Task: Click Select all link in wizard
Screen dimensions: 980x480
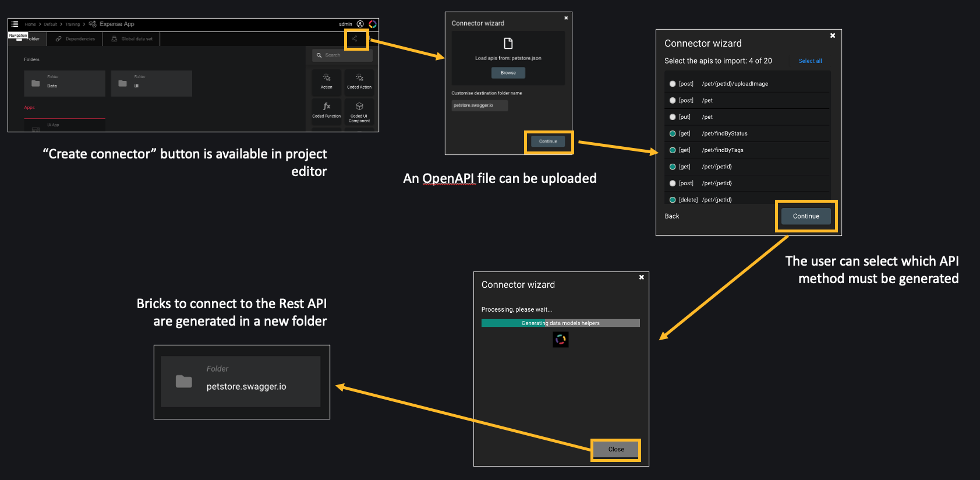Action: tap(810, 61)
